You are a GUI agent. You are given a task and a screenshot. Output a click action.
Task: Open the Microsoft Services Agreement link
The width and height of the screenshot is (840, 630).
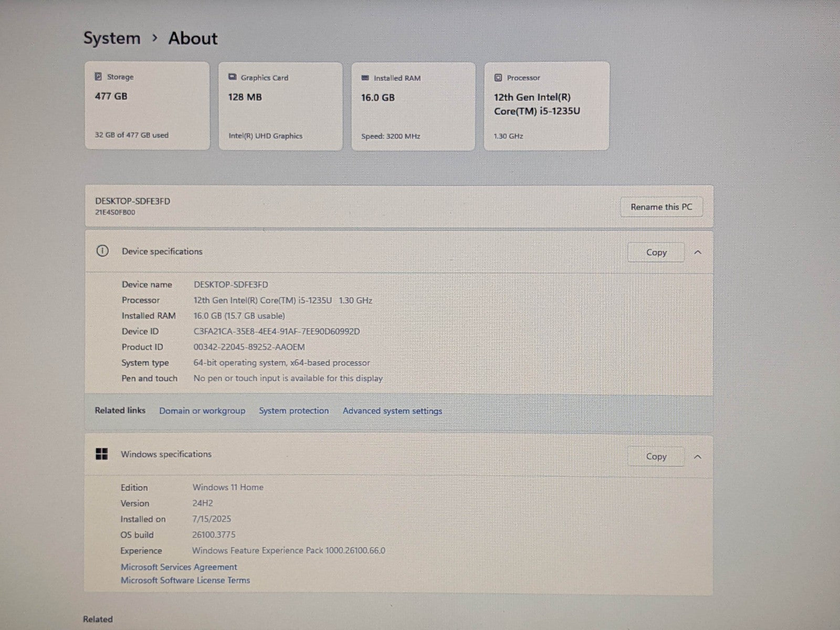pos(179,567)
